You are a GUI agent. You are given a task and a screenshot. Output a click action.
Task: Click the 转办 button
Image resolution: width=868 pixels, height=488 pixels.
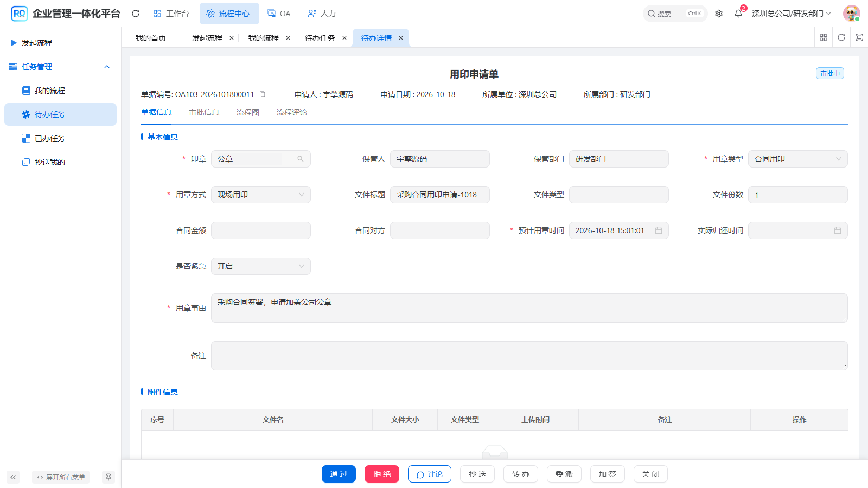click(x=521, y=474)
